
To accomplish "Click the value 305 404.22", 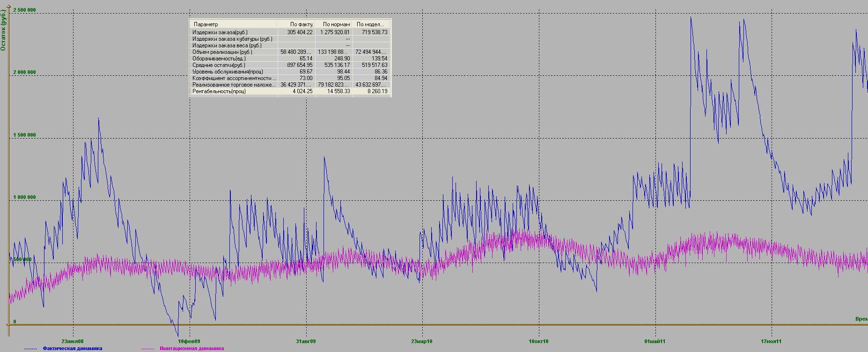I will [x=300, y=32].
